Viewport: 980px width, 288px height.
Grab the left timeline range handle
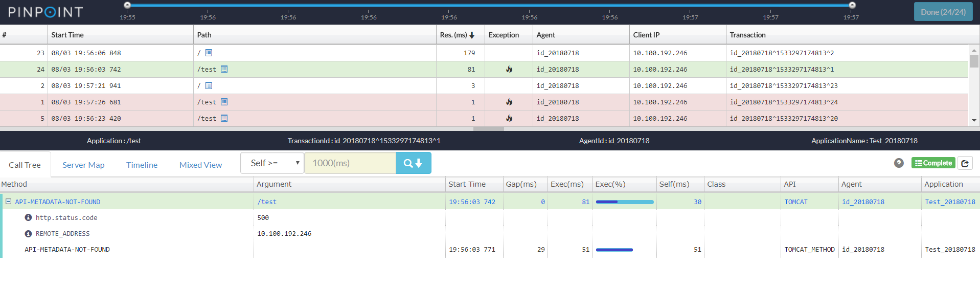[x=127, y=5]
